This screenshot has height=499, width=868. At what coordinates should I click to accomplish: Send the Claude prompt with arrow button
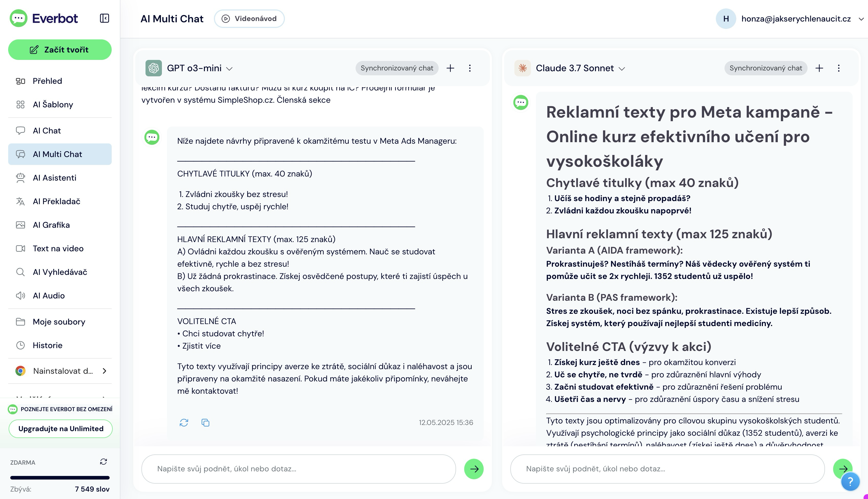(x=843, y=469)
